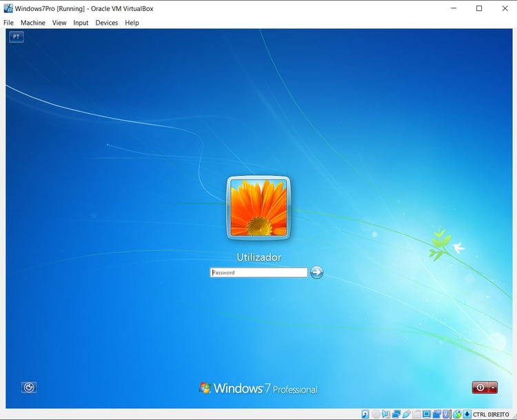
Task: Open the Machine menu
Action: point(32,23)
